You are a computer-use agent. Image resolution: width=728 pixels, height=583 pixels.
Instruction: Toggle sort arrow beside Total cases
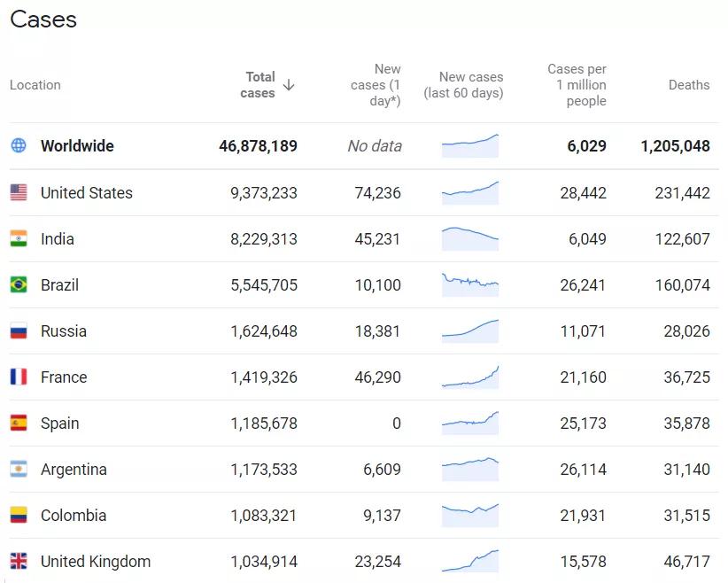tap(289, 85)
